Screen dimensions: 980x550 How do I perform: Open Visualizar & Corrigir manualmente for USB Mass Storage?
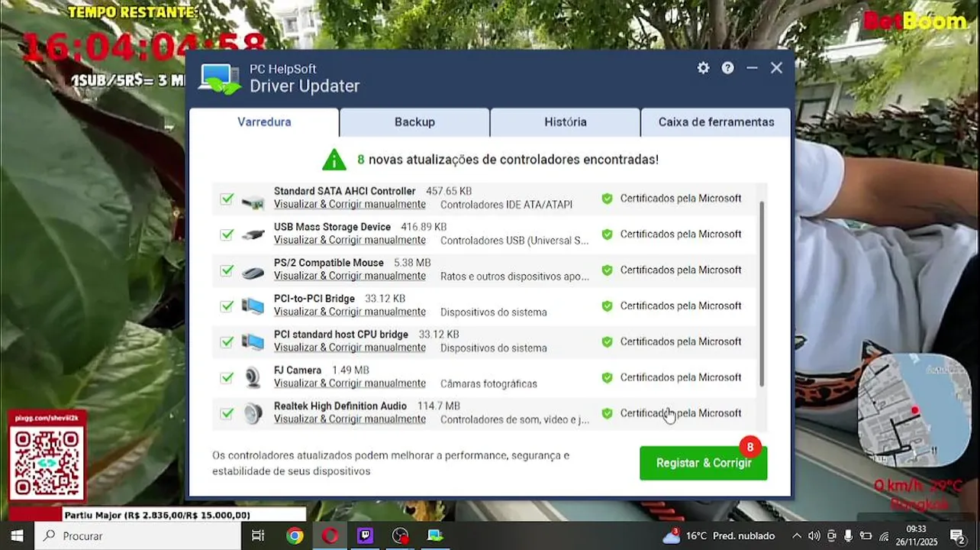[350, 240]
